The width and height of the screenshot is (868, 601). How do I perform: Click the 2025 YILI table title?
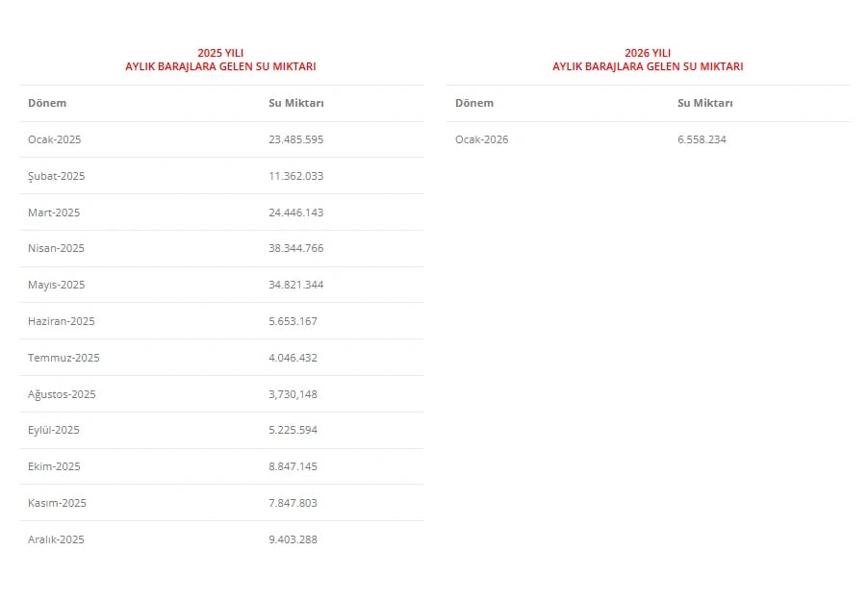pos(220,60)
